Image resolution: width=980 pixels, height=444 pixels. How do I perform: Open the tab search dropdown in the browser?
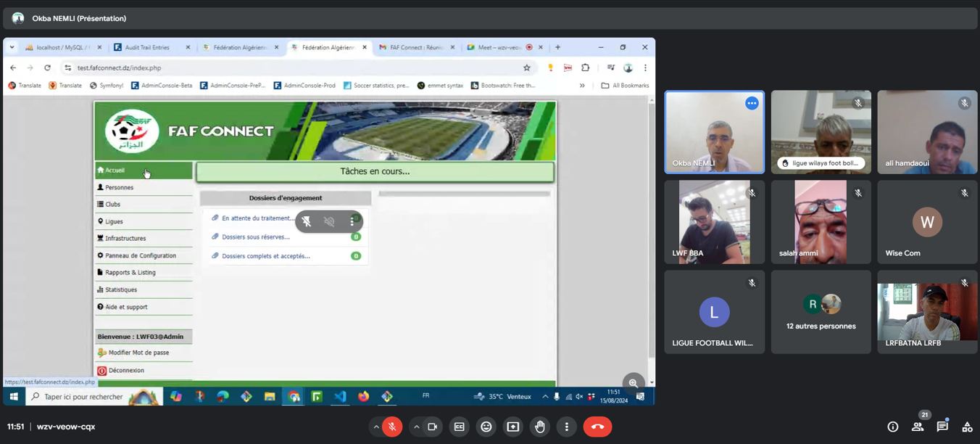pos(12,48)
